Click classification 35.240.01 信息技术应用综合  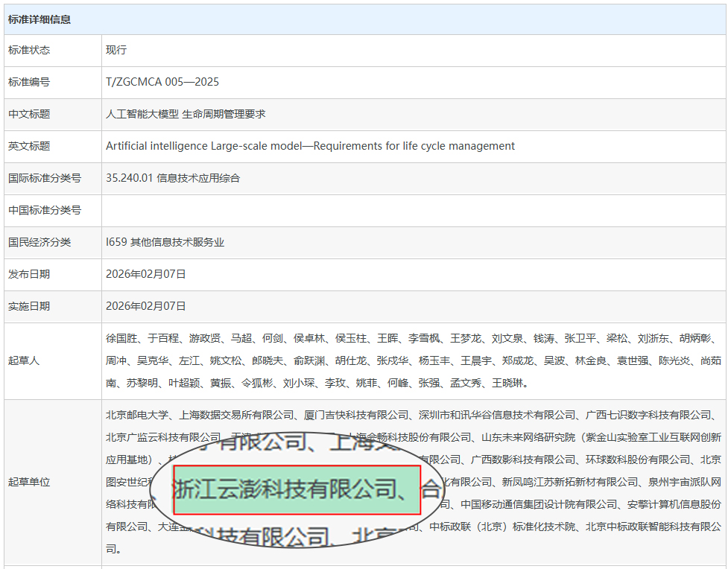(x=173, y=178)
